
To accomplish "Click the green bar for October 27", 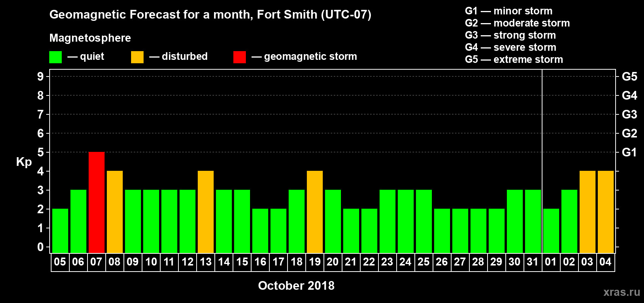I will point(460,231).
